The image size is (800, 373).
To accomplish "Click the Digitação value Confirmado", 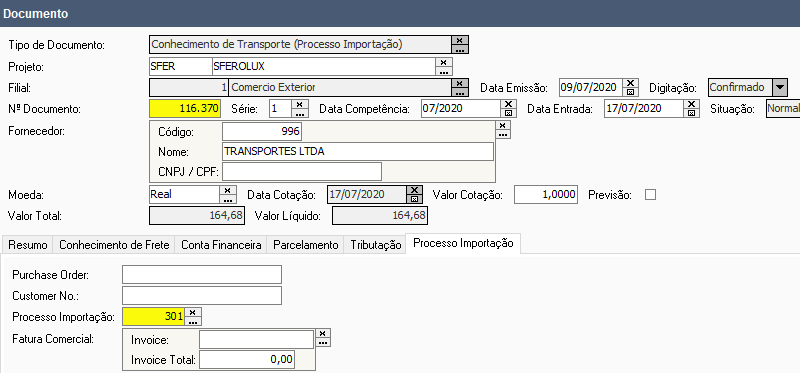I will point(739,87).
